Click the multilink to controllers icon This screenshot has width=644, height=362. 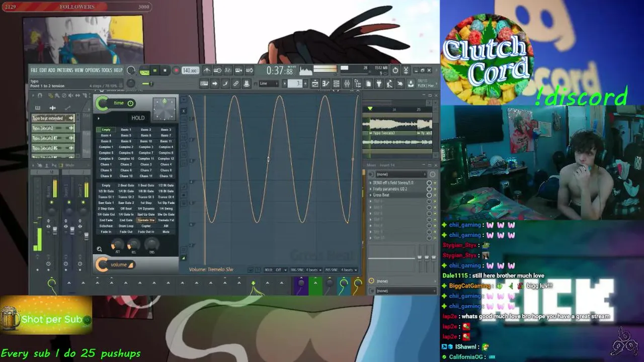click(x=247, y=83)
